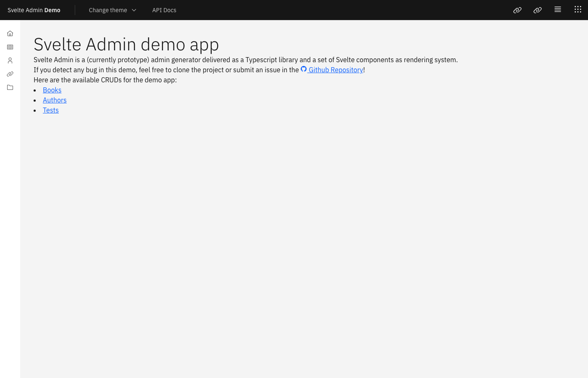The width and height of the screenshot is (588, 378).
Task: Click the chevron beside Change theme
Action: (x=134, y=10)
